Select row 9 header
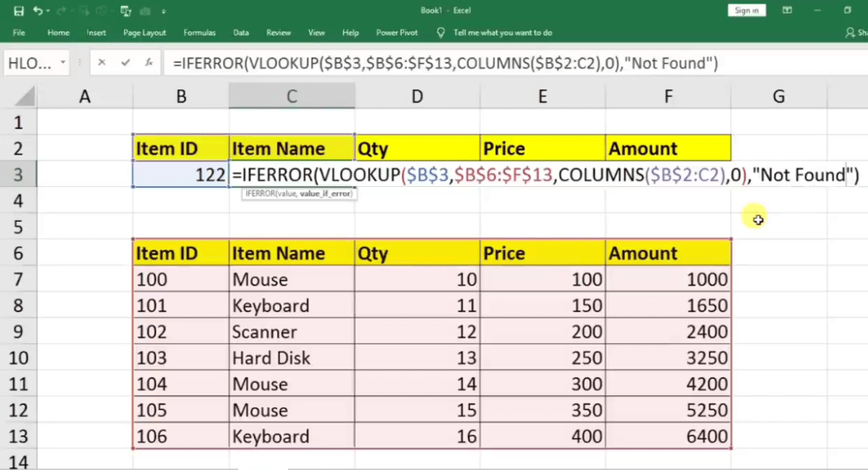Screen dimensions: 868x470 click(x=19, y=331)
